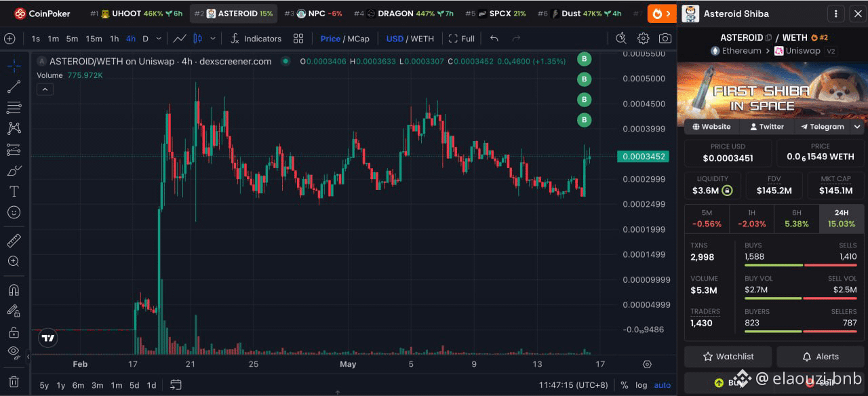Expand the timeframe dropdown after D
Screen dimensions: 868x396
[160, 39]
